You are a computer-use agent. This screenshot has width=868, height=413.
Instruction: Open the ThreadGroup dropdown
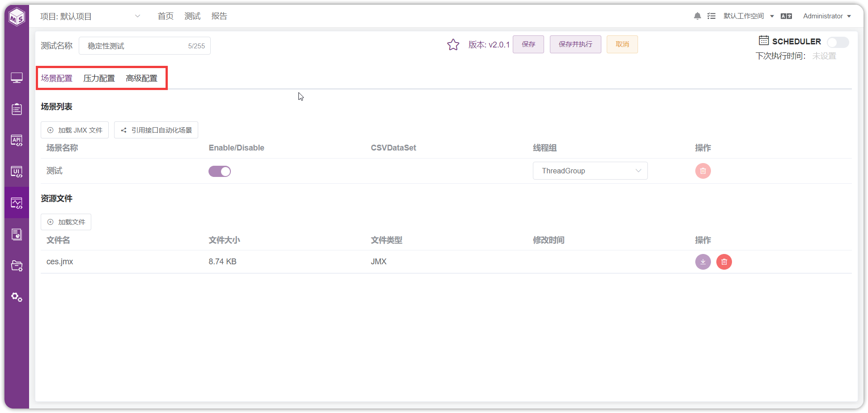pyautogui.click(x=590, y=171)
